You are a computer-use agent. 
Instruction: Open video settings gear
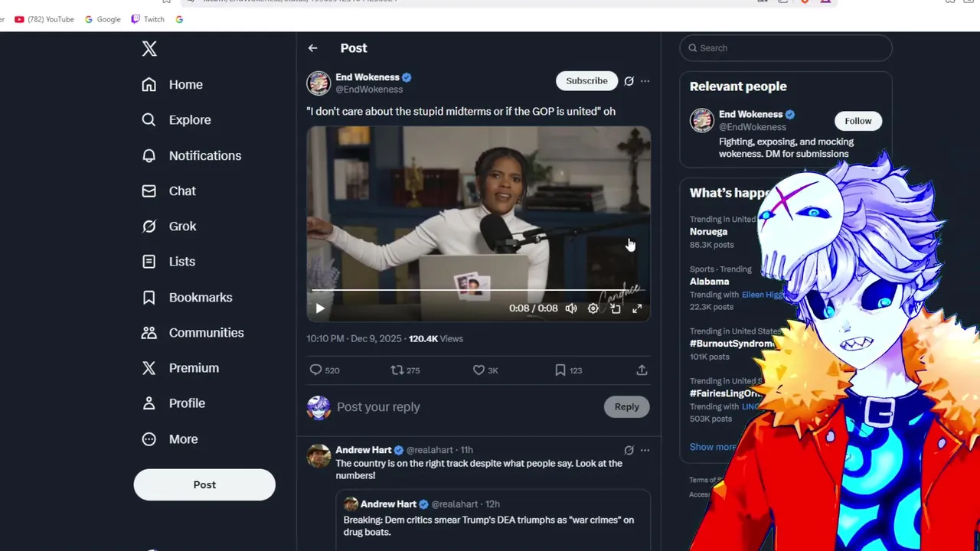593,308
